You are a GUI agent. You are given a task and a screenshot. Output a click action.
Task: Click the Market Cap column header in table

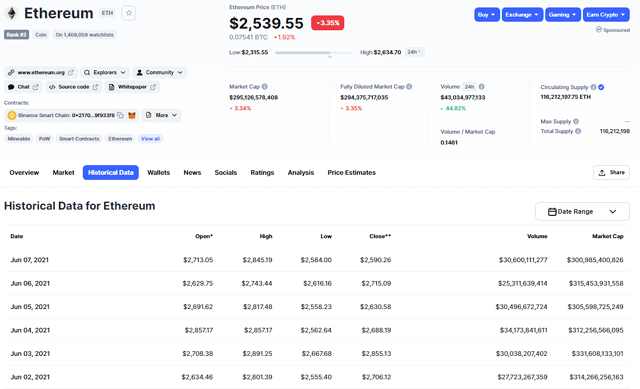coord(608,236)
